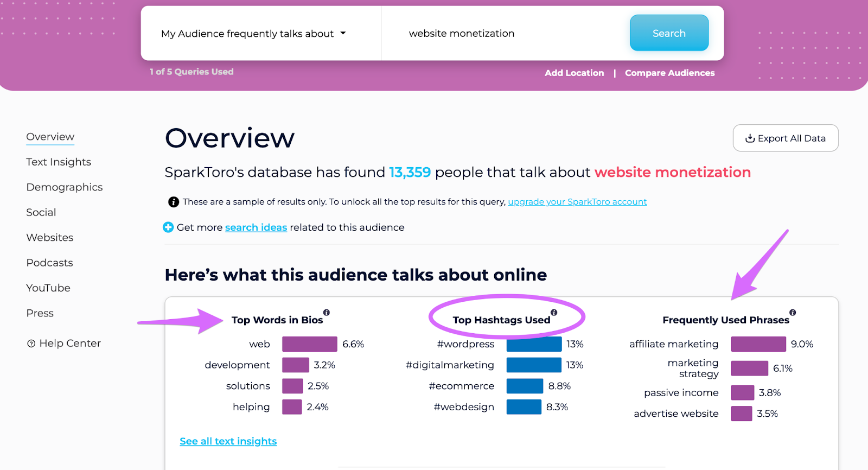
Task: Click the #wordpress hashtag bar
Action: click(534, 344)
